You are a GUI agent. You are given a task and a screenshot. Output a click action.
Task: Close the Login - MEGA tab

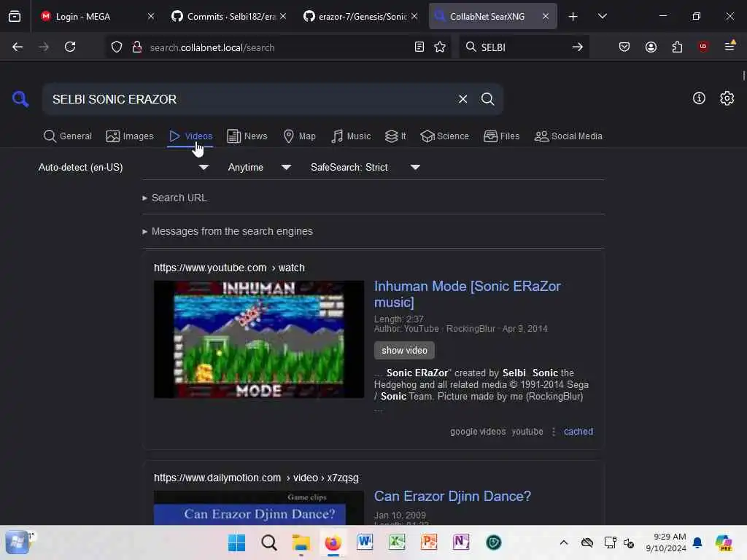pos(150,16)
